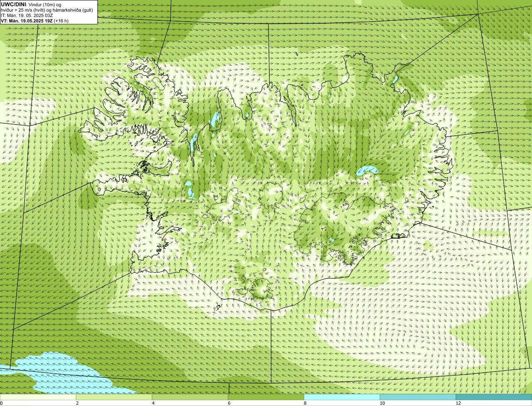Click the 8–10 m/s light cyan legend segment
The image size is (532, 406).
[x=342, y=397]
